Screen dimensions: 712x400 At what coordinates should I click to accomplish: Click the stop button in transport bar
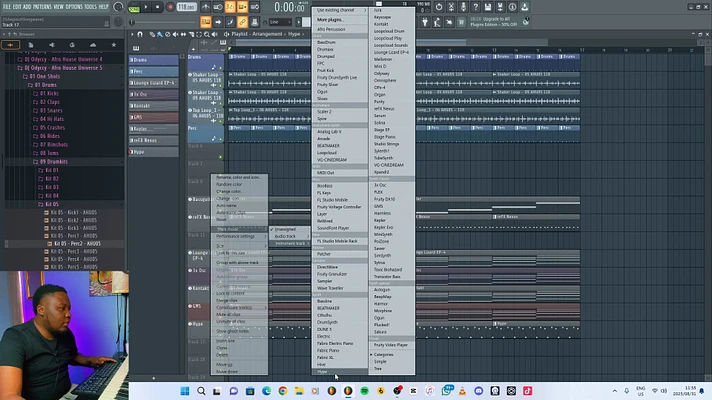(x=158, y=7)
